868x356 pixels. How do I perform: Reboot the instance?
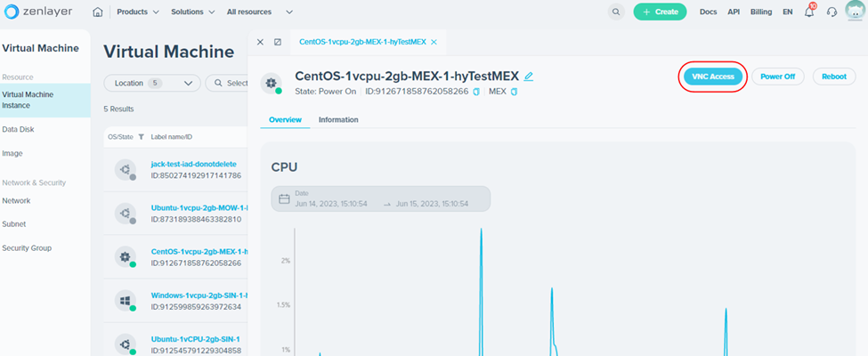click(x=833, y=77)
